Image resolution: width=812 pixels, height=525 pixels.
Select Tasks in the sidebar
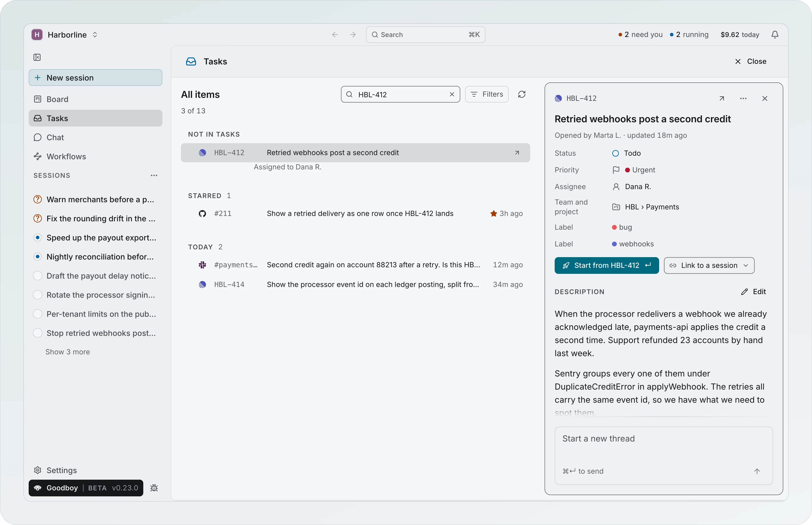tap(95, 118)
